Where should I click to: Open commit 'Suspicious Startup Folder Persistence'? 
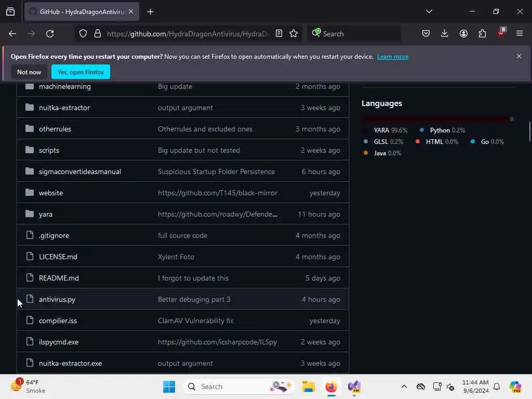pos(216,171)
